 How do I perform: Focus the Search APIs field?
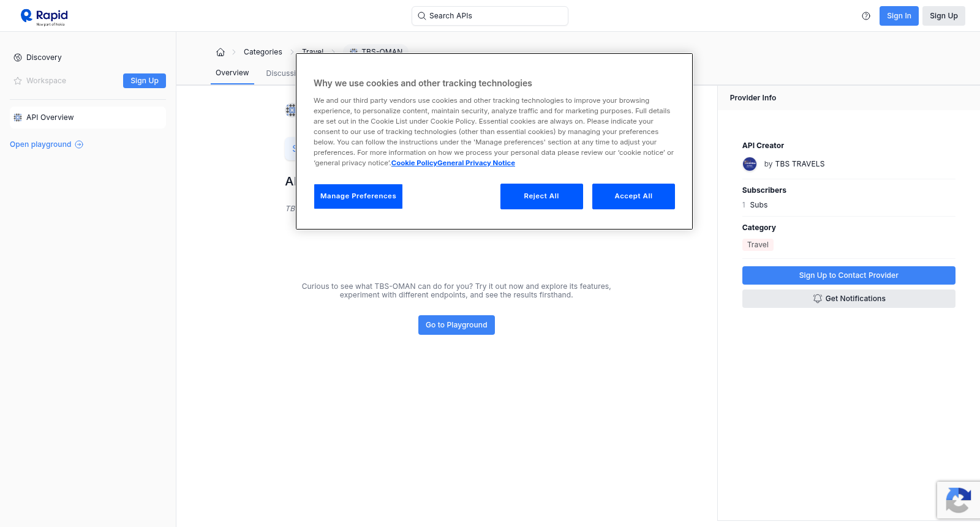click(x=490, y=16)
